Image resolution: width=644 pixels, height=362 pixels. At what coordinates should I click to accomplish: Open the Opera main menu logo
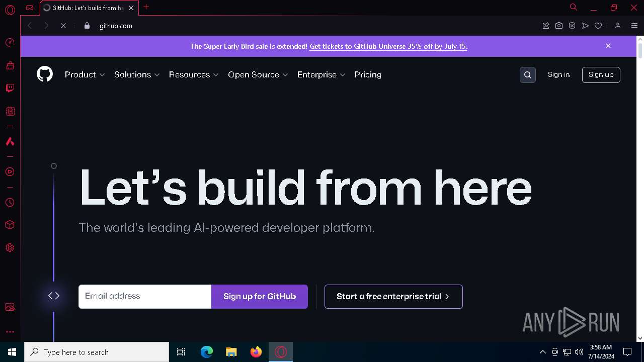[x=10, y=10]
